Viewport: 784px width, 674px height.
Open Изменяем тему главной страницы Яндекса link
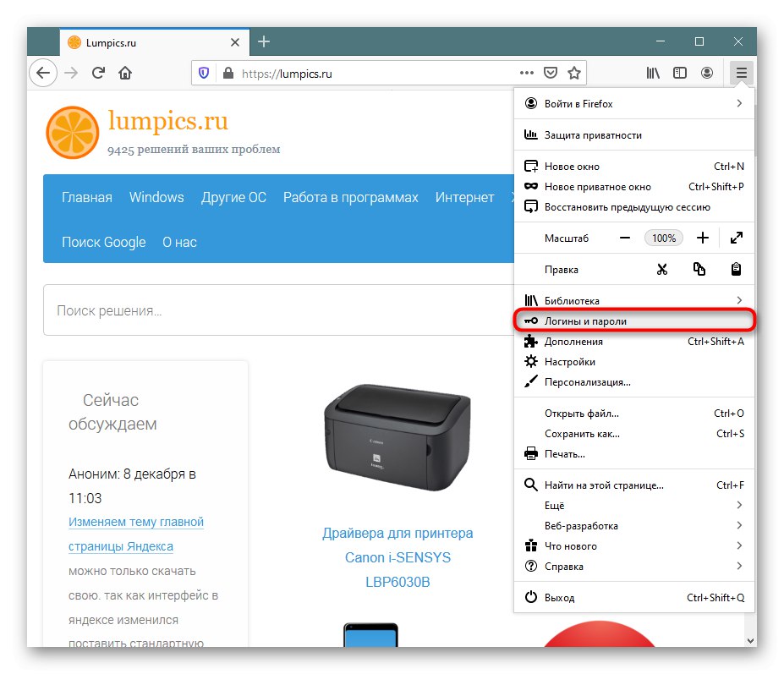(x=136, y=534)
